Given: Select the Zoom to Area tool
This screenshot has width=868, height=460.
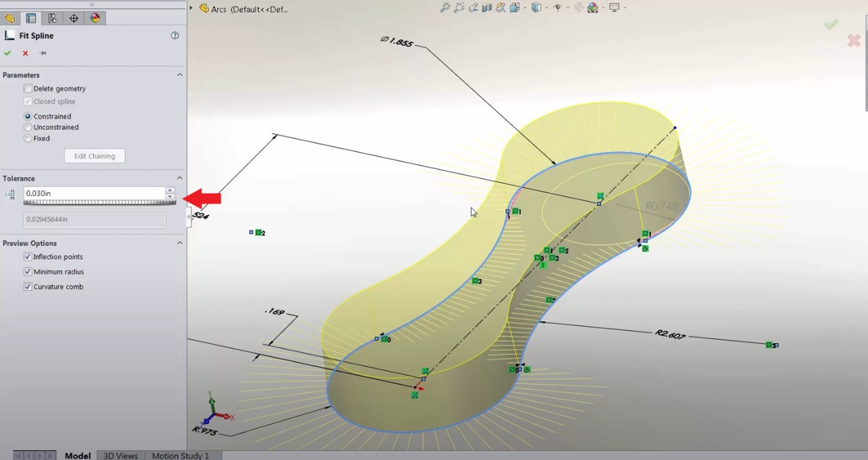Looking at the screenshot, I should click(x=459, y=7).
